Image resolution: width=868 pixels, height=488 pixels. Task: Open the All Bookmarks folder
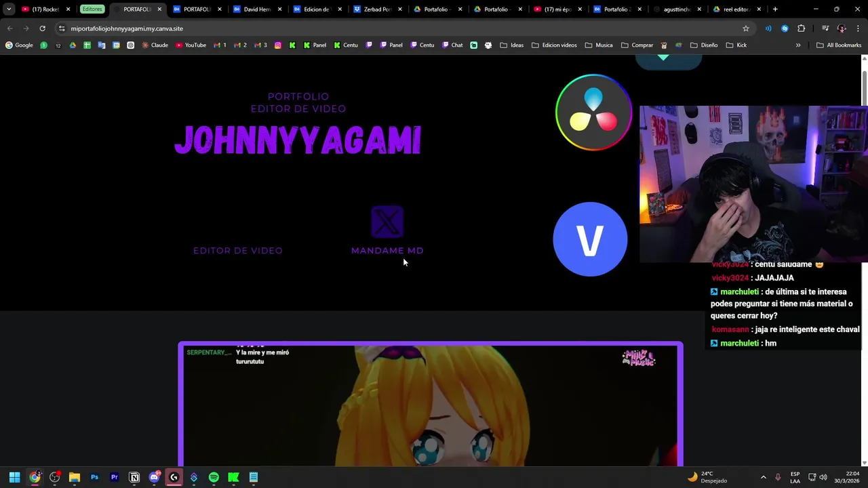pos(839,45)
